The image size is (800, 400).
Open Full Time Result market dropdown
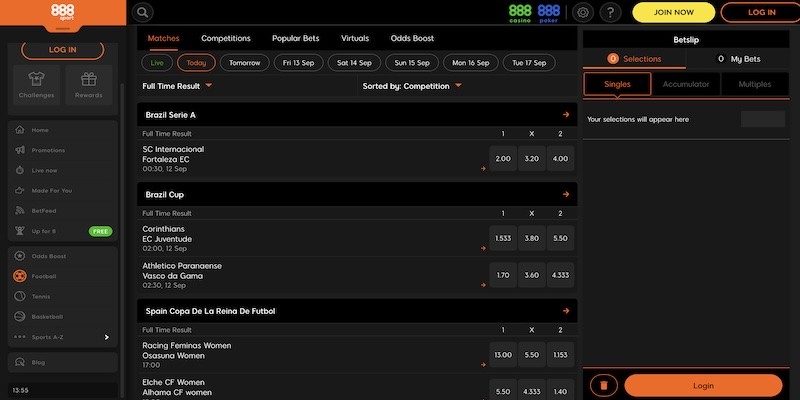177,86
